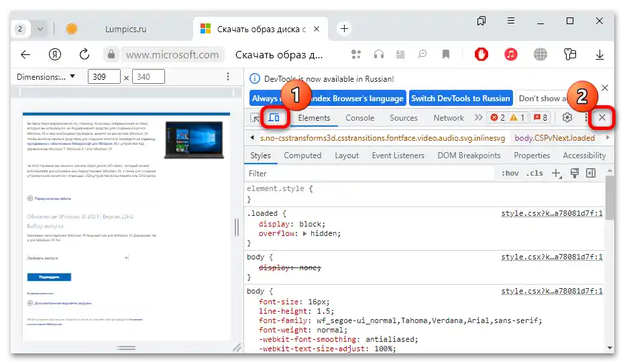Open style.csx link for body display rule
The height and width of the screenshot is (364, 625).
coord(552,257)
